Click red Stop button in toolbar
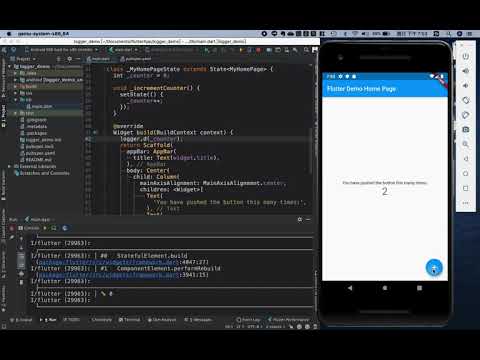The width and height of the screenshot is (480, 360). 258,50
